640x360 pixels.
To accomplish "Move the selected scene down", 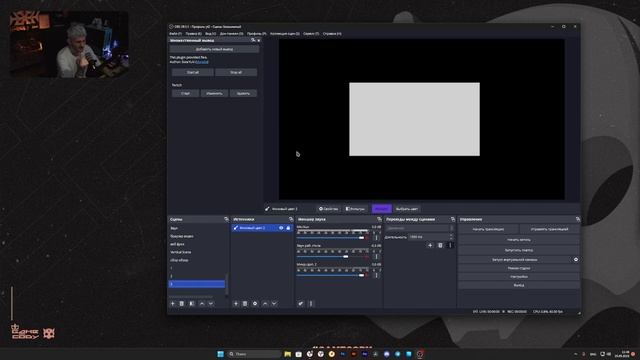I will click(x=211, y=304).
